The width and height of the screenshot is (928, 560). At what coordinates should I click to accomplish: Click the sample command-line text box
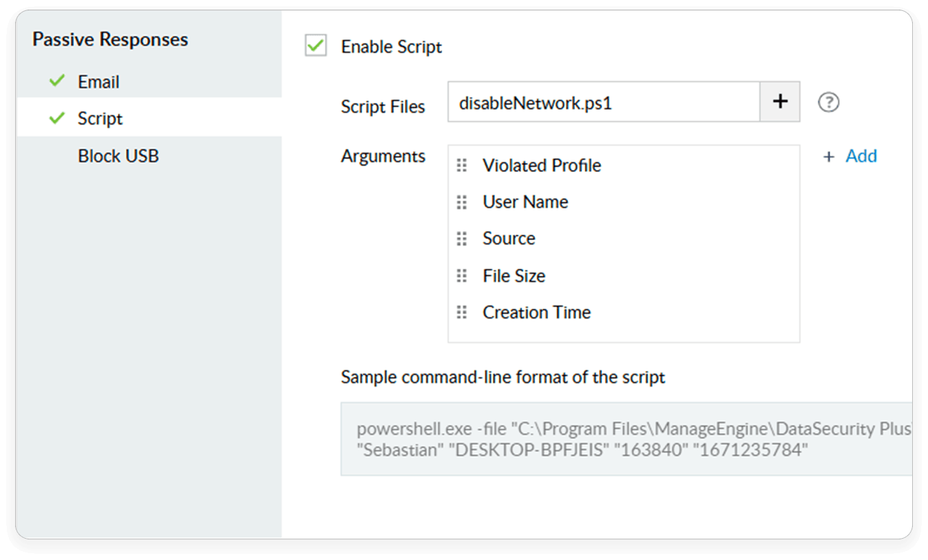(626, 439)
